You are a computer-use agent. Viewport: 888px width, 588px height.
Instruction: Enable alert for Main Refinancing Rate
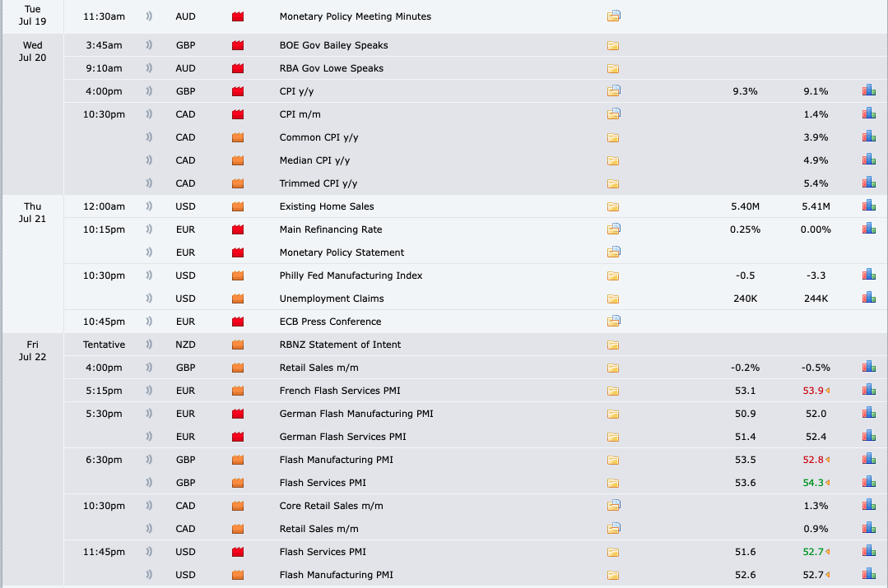(149, 229)
